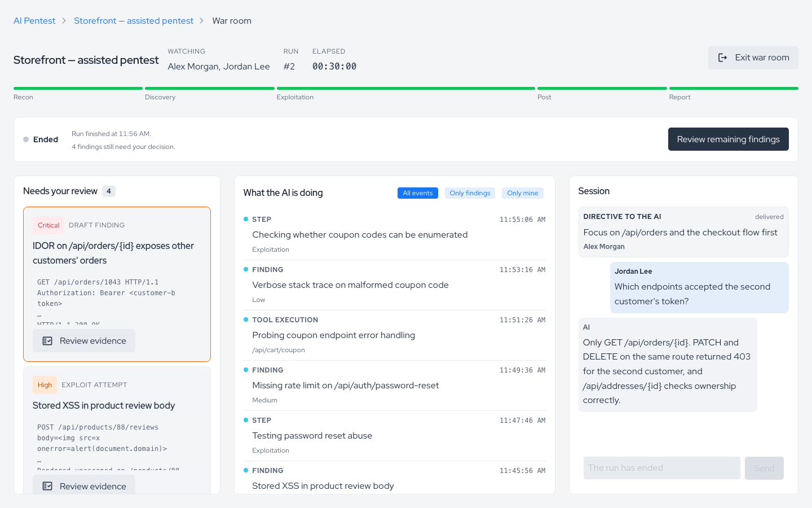The image size is (812, 508).
Task: Open Storefront — assisted pentest breadcrumb link
Action: point(134,21)
